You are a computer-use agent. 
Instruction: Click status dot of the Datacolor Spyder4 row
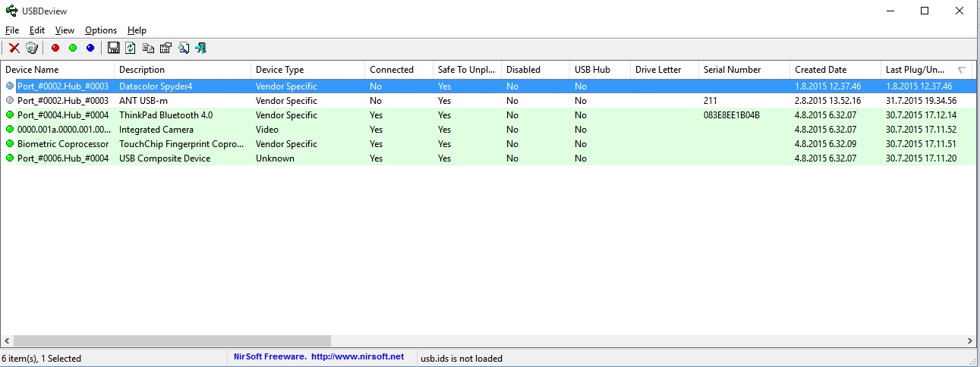[x=10, y=86]
